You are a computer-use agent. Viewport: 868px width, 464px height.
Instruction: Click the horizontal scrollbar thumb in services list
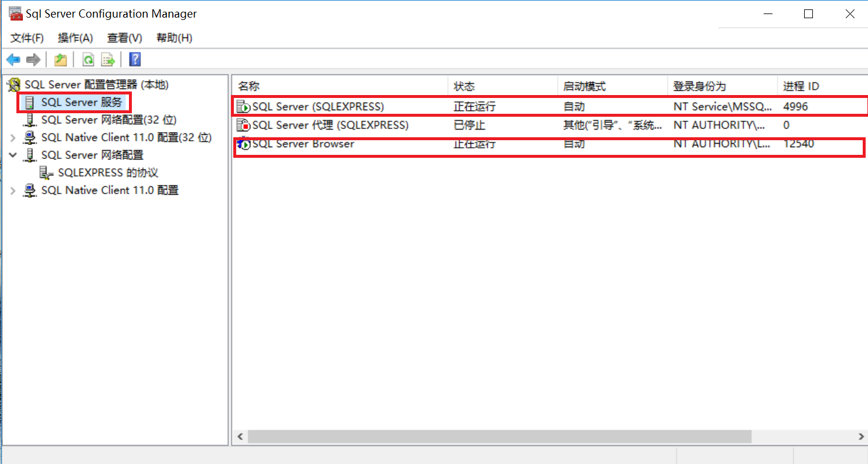(499, 437)
